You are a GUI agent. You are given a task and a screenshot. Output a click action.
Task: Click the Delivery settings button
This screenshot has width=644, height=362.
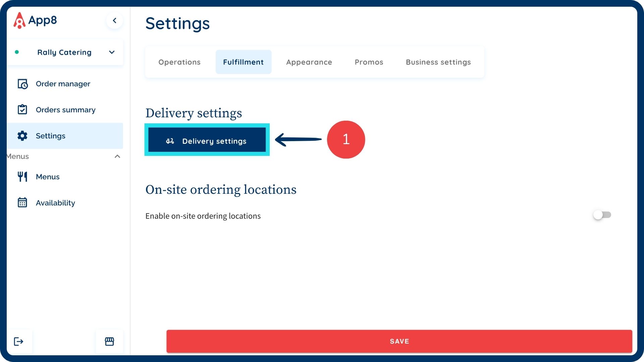pyautogui.click(x=207, y=141)
